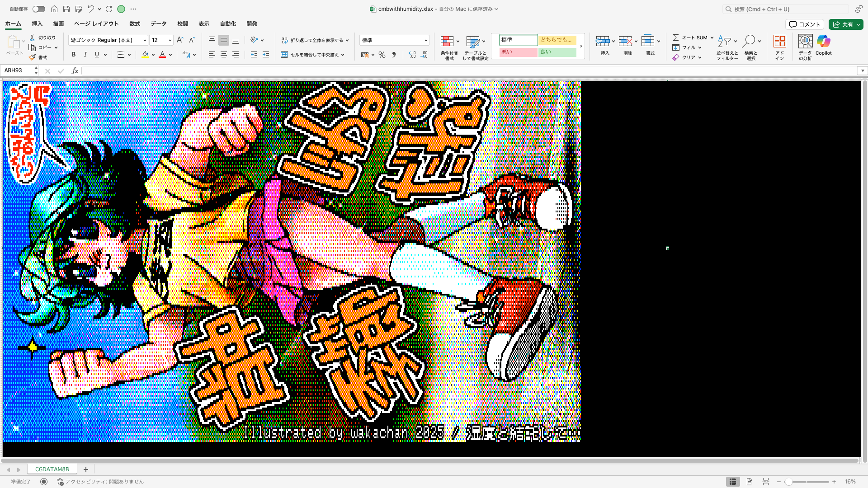Image resolution: width=868 pixels, height=488 pixels.
Task: Click the Percent Style icon
Action: coord(382,55)
